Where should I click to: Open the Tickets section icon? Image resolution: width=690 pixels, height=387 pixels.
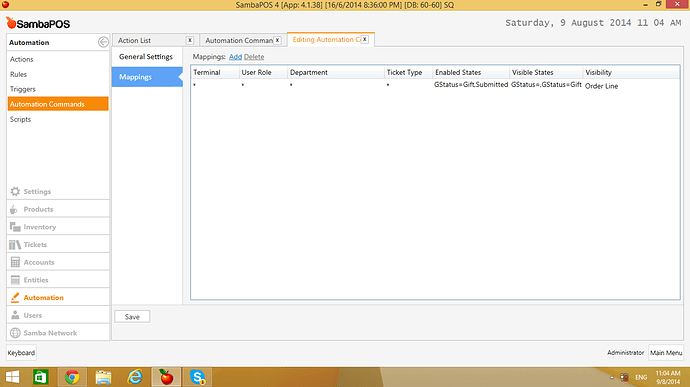pyautogui.click(x=15, y=244)
